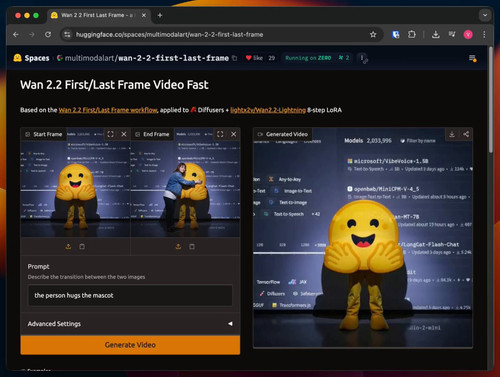
Task: Paste End Frame from clipboard
Action: (x=192, y=247)
